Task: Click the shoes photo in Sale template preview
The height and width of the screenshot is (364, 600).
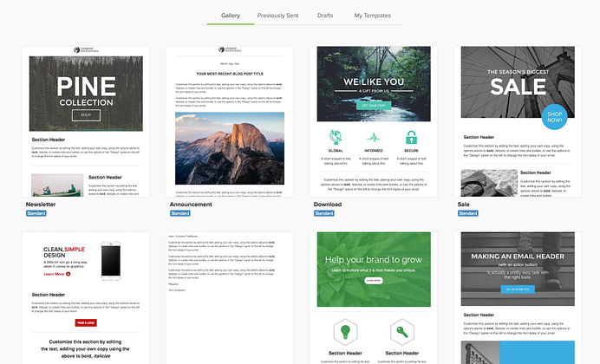Action: (x=489, y=183)
